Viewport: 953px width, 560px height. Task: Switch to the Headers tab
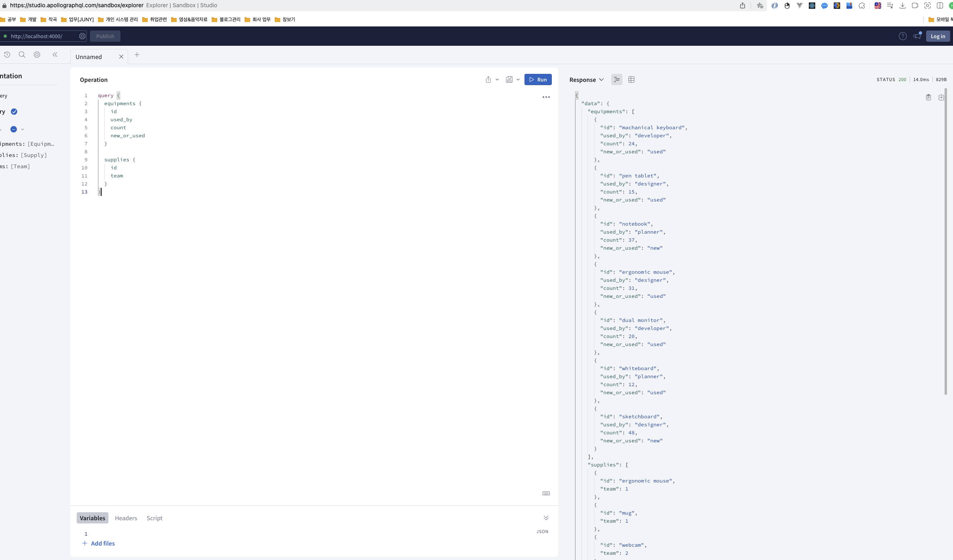click(126, 518)
